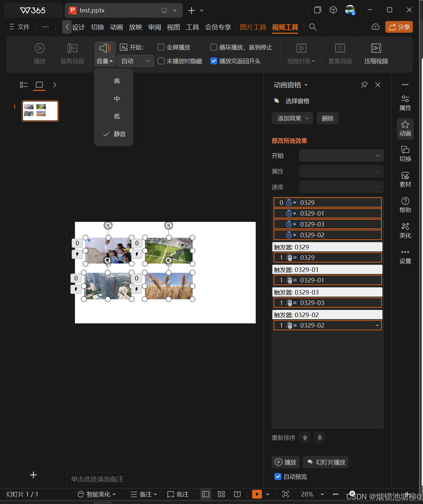Click the 压缩视频 compress video icon

[376, 48]
